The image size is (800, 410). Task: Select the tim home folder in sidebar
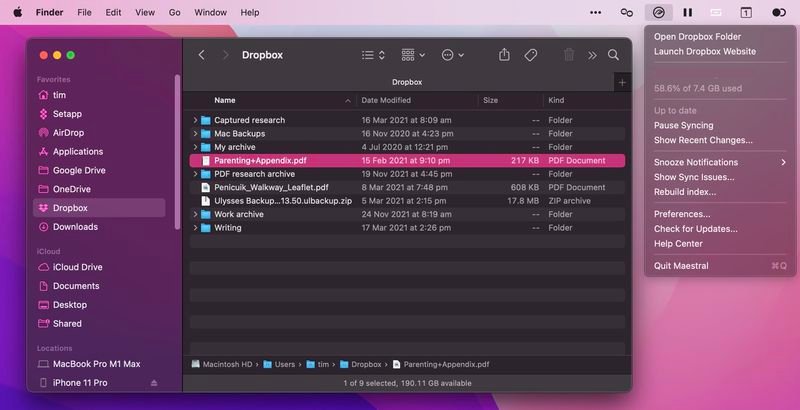click(99, 95)
